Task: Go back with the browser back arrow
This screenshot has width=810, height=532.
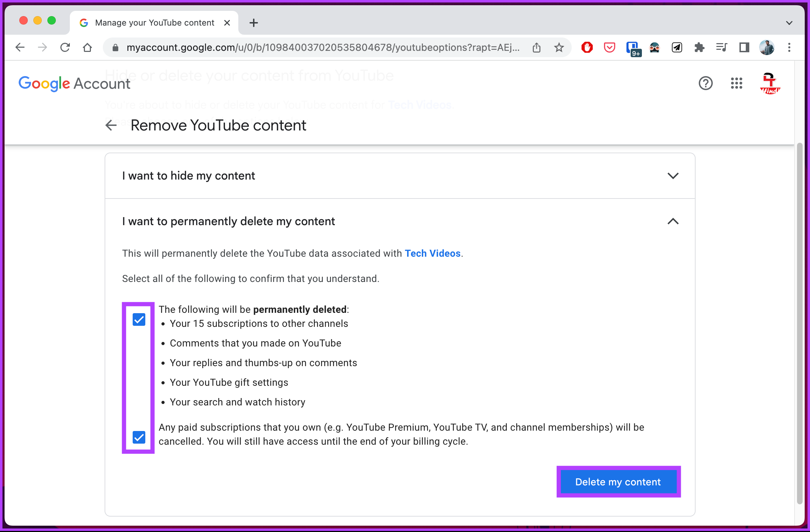Action: pos(20,47)
